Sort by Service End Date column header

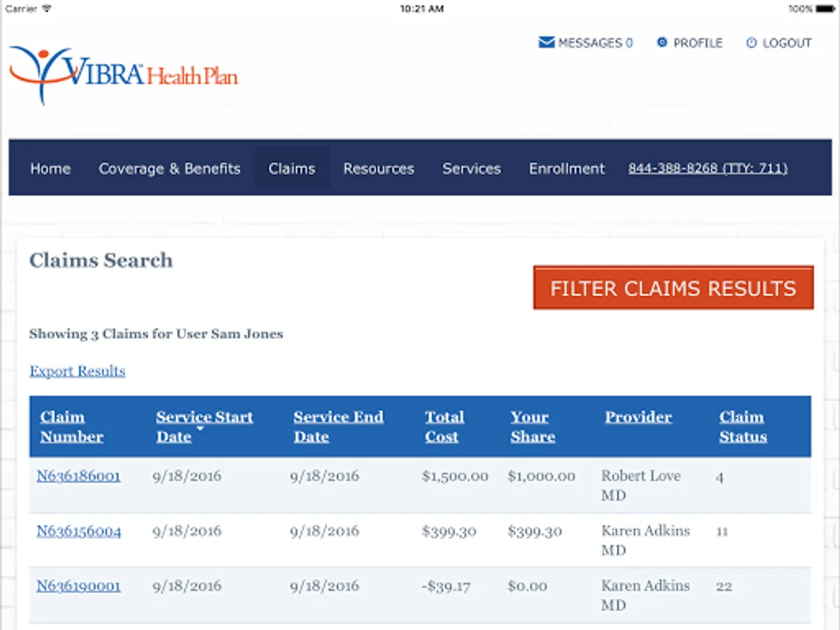click(x=339, y=426)
